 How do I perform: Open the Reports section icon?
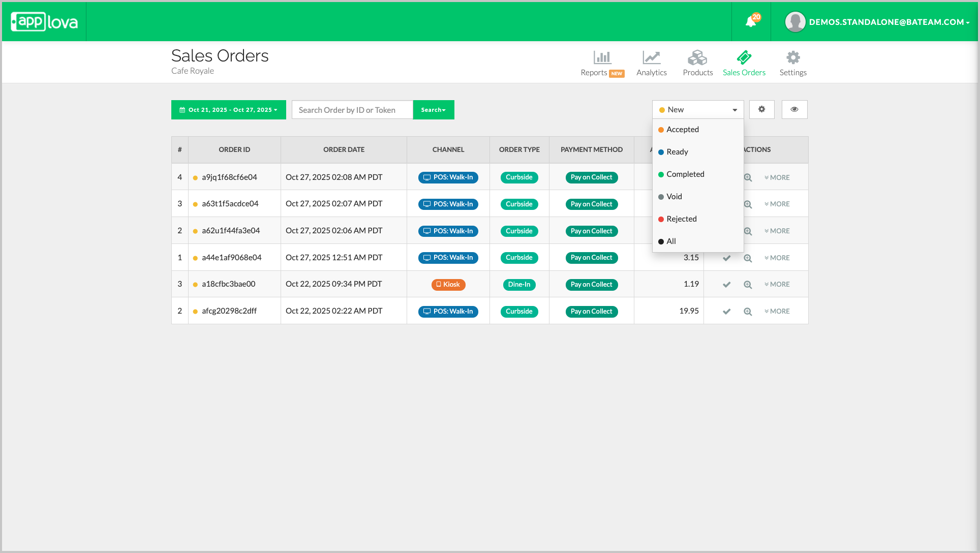pyautogui.click(x=602, y=58)
